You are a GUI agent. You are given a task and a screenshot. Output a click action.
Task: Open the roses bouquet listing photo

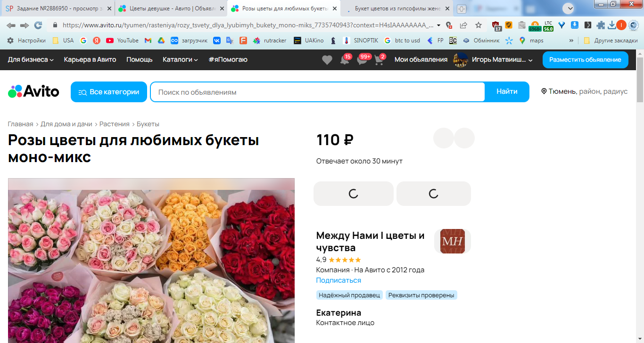click(151, 261)
